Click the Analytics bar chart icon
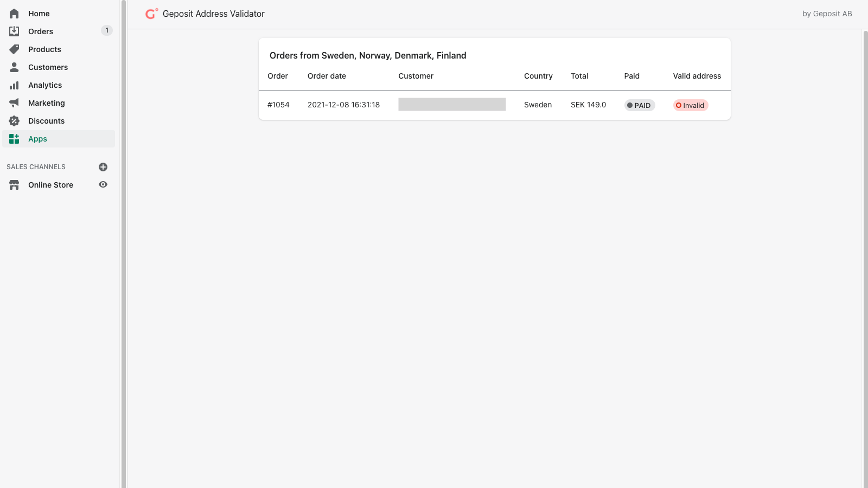Screen dimensions: 868x488 pyautogui.click(x=14, y=85)
